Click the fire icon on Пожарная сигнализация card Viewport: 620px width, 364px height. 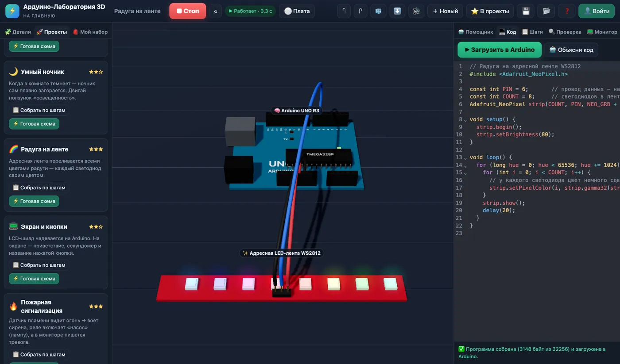(x=13, y=306)
